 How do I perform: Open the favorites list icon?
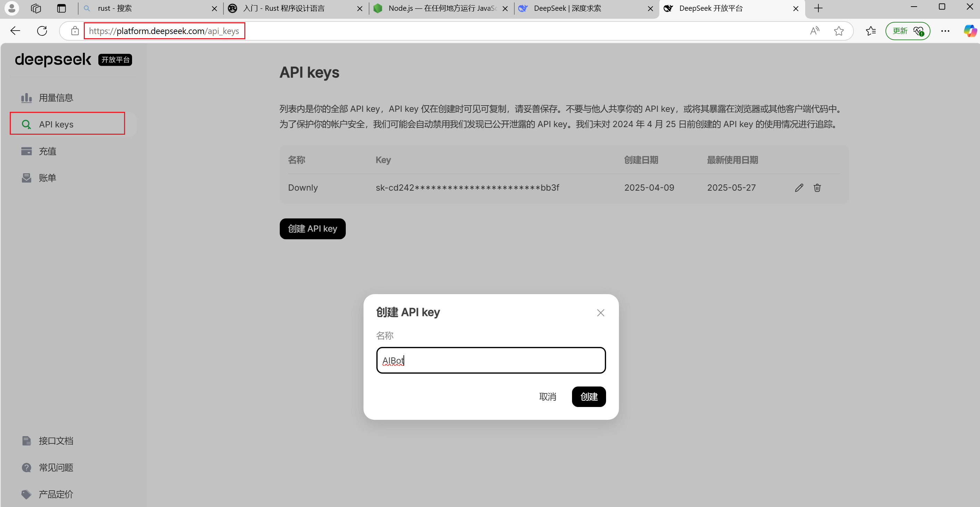(871, 31)
